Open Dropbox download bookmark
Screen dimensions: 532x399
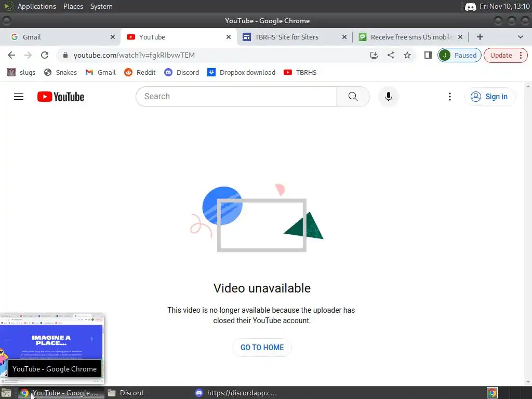click(x=241, y=72)
